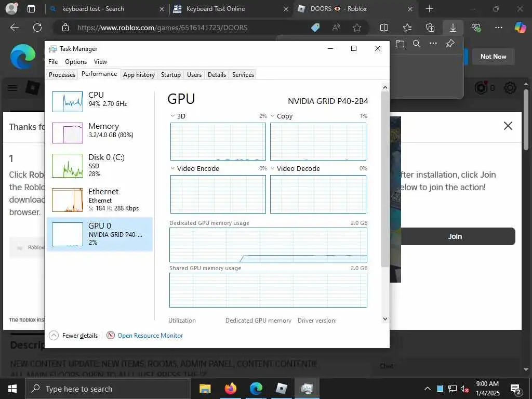The height and width of the screenshot is (399, 532).
Task: Click the Task Manager title bar icon
Action: pyautogui.click(x=52, y=49)
